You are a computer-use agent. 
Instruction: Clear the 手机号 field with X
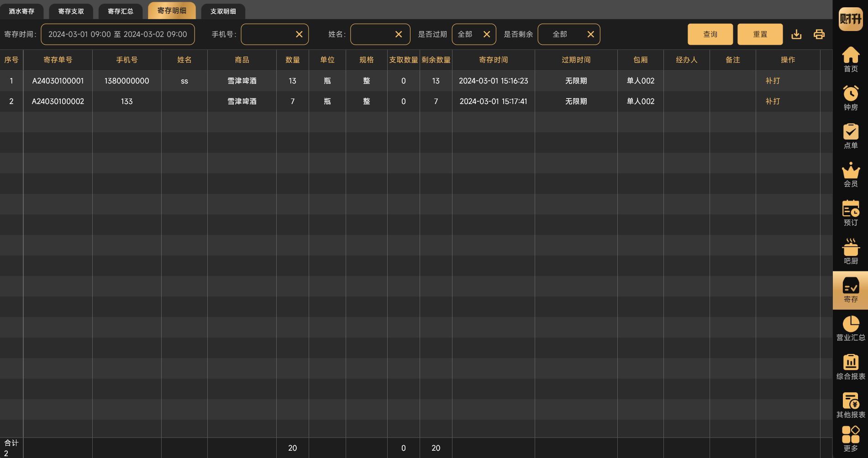coord(299,34)
